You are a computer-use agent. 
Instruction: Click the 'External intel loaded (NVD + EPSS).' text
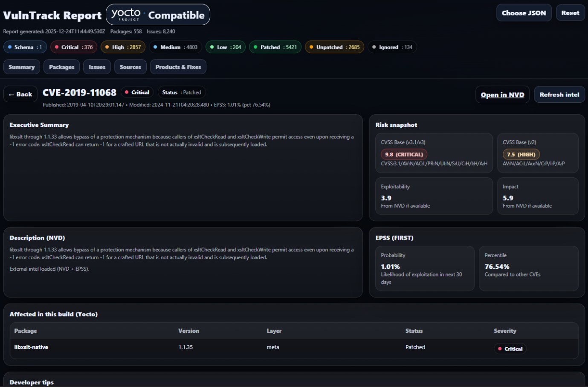click(x=49, y=269)
